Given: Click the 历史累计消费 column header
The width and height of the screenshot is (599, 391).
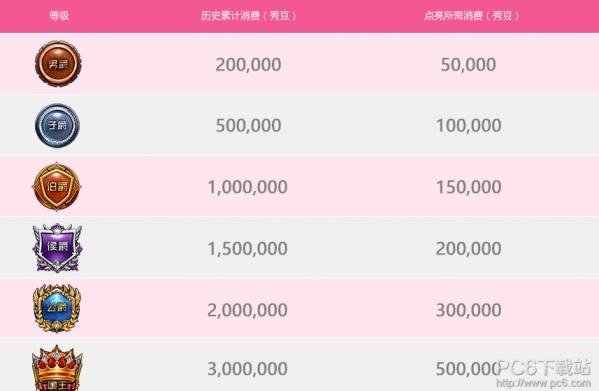Looking at the screenshot, I should pyautogui.click(x=248, y=16).
